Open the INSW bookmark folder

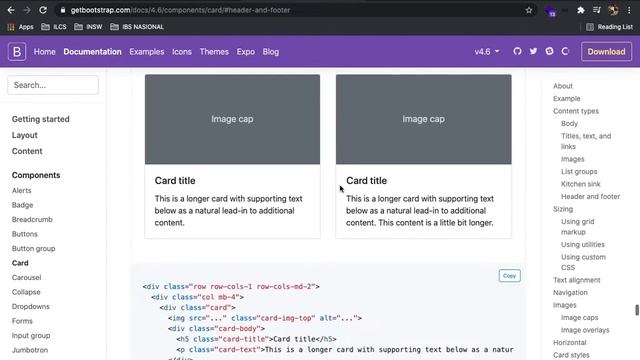88,27
